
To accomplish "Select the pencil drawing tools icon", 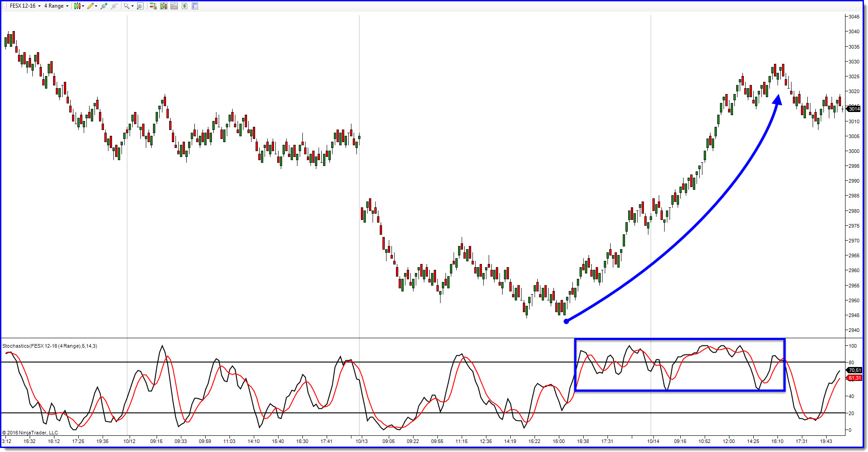I will (x=90, y=6).
